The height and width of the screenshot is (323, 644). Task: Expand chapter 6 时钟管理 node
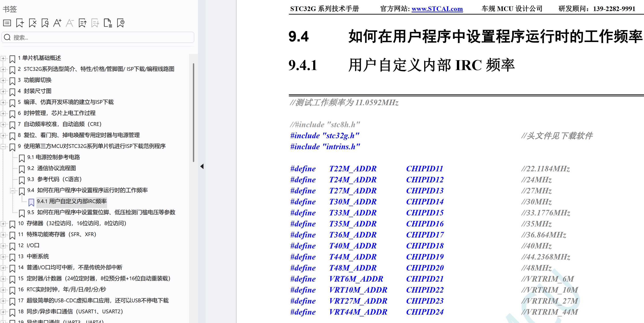click(3, 113)
